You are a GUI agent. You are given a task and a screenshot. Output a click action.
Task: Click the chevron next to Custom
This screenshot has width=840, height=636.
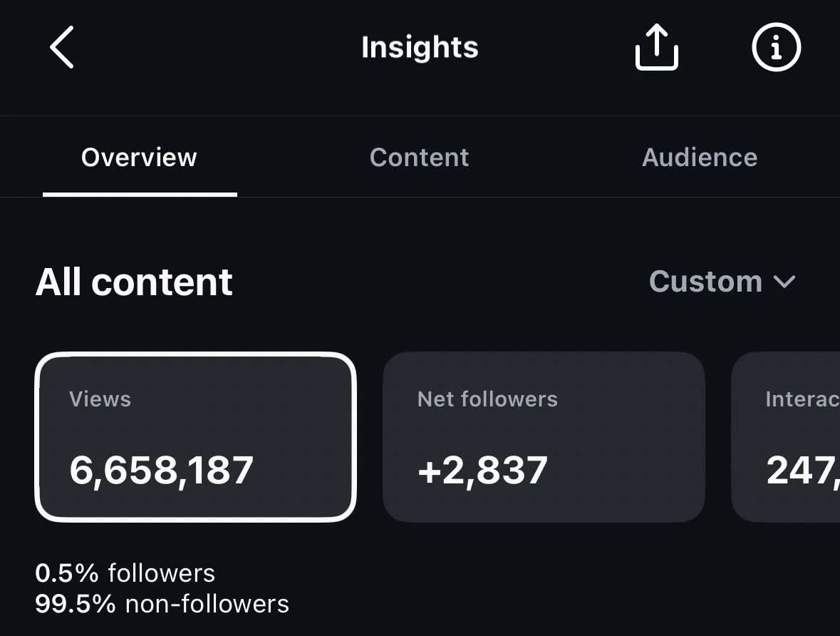click(785, 282)
